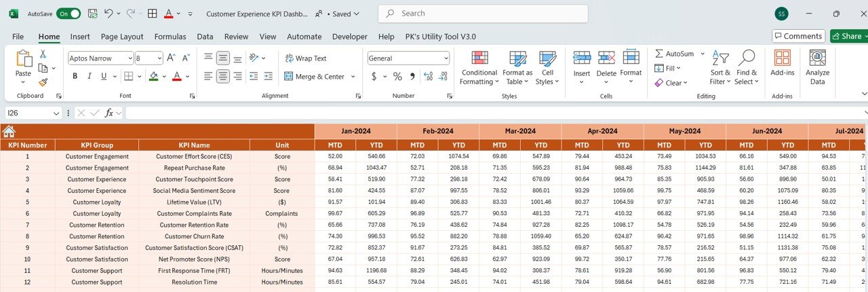Apply font color from Quick Access Toolbar

pos(168,14)
